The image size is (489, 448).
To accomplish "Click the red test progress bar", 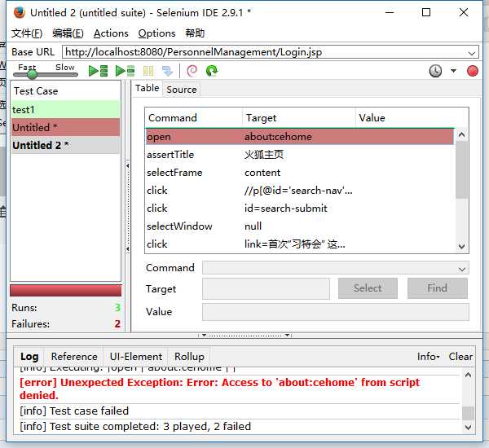I will [x=65, y=290].
